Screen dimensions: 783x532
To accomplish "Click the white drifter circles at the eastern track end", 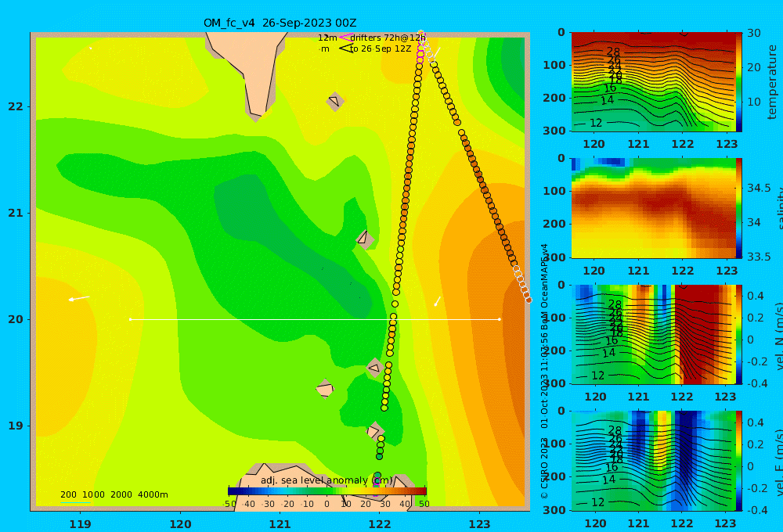I will click(x=523, y=285).
